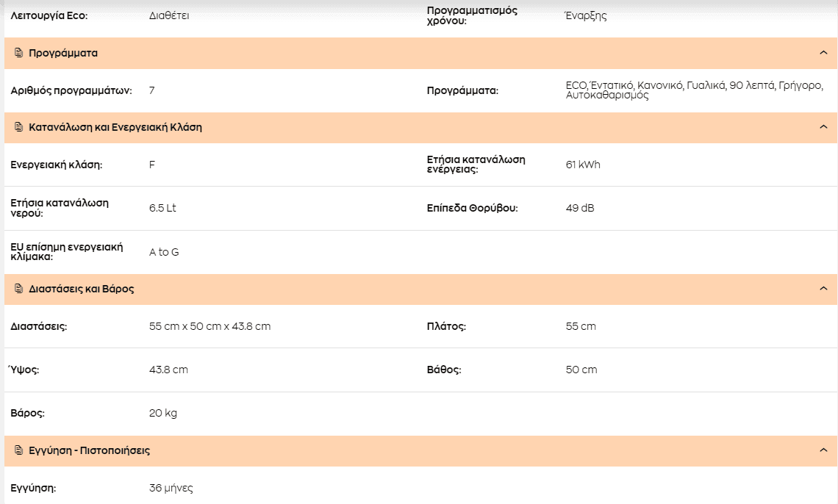Click the Προγράμματα section header title
Image resolution: width=838 pixels, height=504 pixels.
click(63, 53)
